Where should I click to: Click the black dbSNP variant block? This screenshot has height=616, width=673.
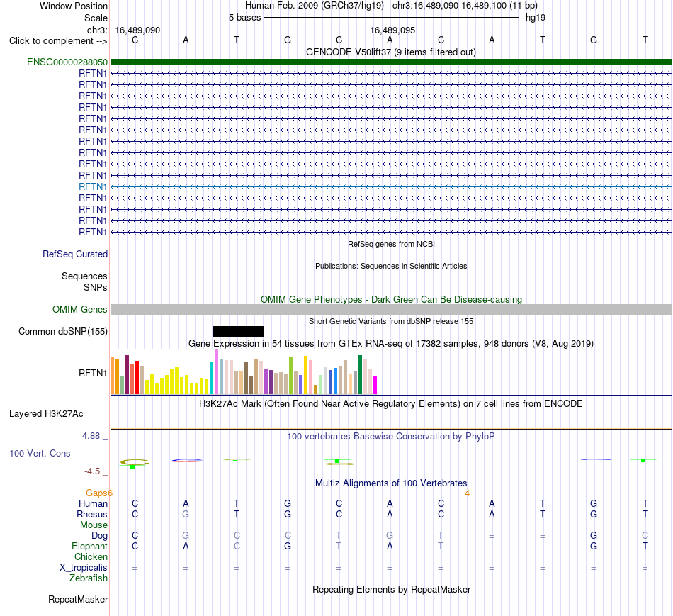pos(238,331)
